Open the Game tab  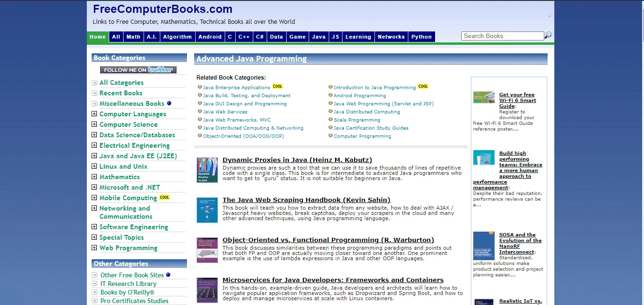coord(298,37)
